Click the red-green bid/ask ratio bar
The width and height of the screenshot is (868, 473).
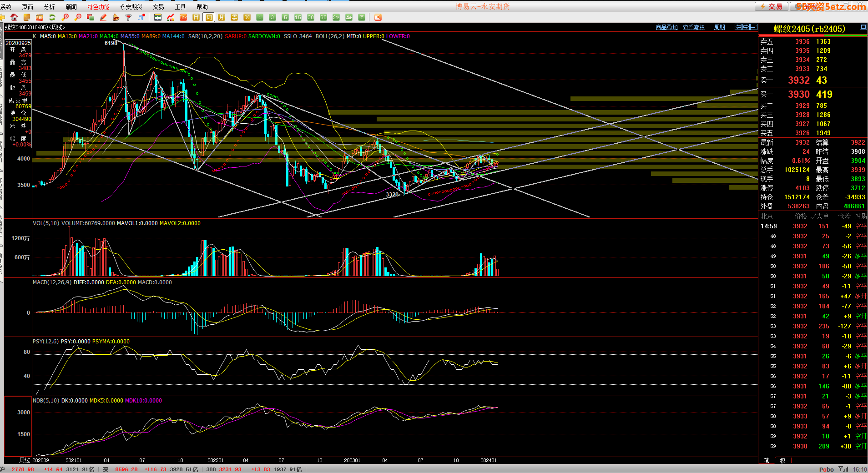tap(812, 35)
